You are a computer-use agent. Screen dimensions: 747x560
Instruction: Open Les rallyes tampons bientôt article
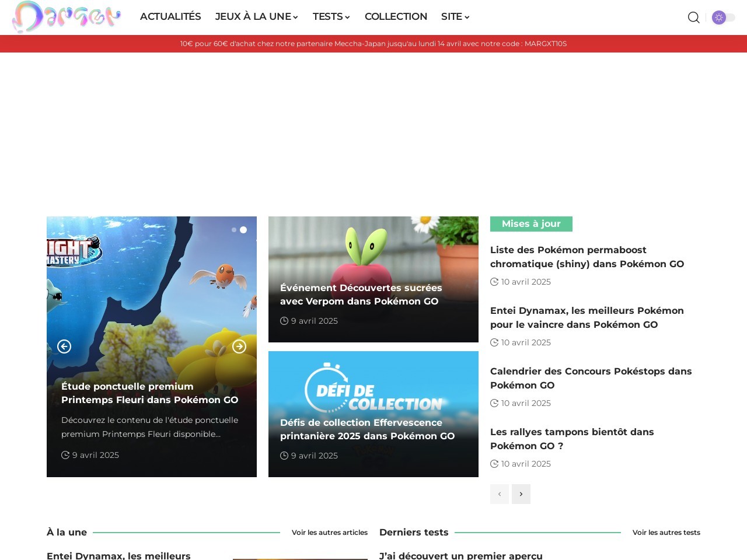(x=572, y=439)
